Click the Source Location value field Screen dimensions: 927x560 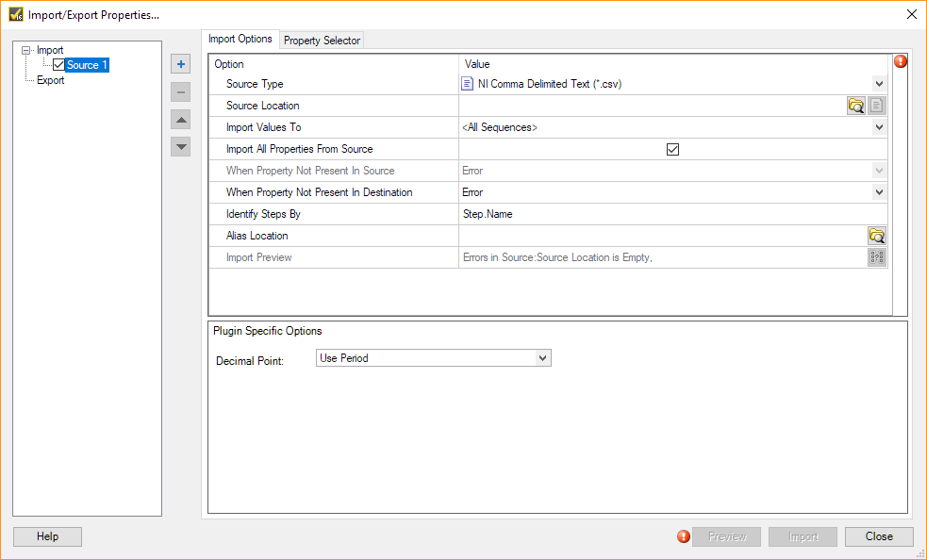click(x=653, y=106)
